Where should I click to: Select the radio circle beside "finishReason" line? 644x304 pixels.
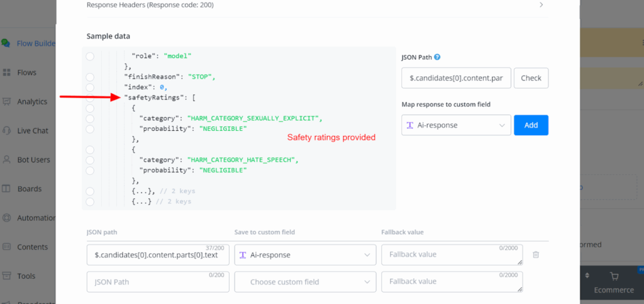coord(90,77)
